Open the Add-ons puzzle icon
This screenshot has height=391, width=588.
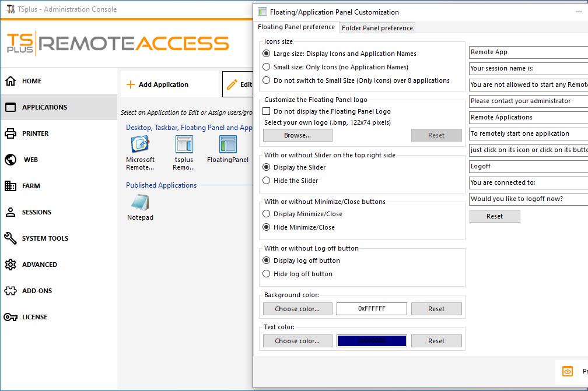10,291
